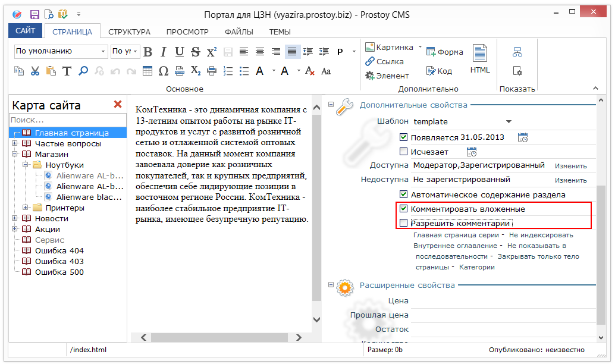Apply strikethrough formatting
Viewport: 615px width, 364px height.
coord(195,52)
